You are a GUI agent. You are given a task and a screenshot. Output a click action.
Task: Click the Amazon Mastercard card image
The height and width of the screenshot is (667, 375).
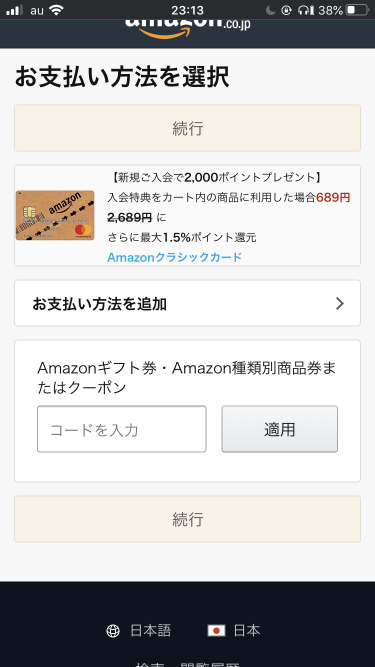[x=55, y=215]
